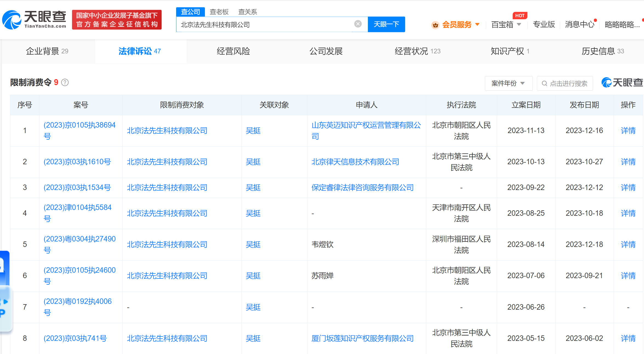Open 详情 for row 3 case
Viewport: 644px width, 354px height.
point(628,188)
